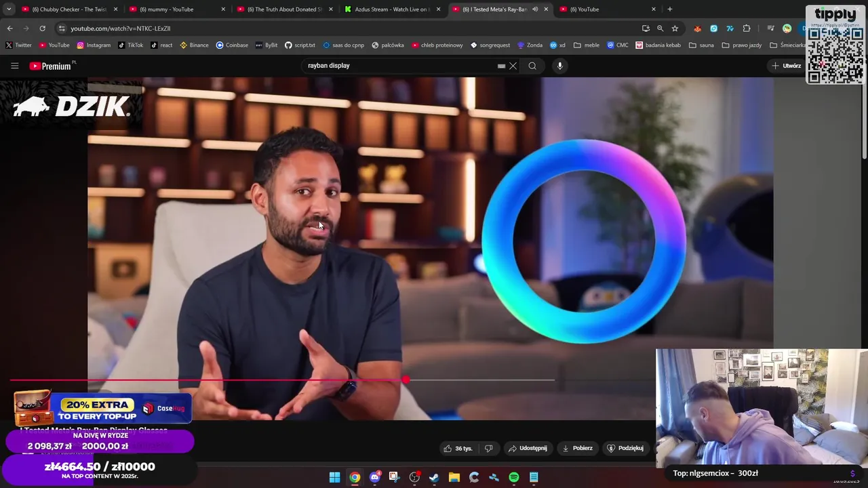Open Notepad from the taskbar
Screen dimensions: 868x488
pyautogui.click(x=534, y=477)
